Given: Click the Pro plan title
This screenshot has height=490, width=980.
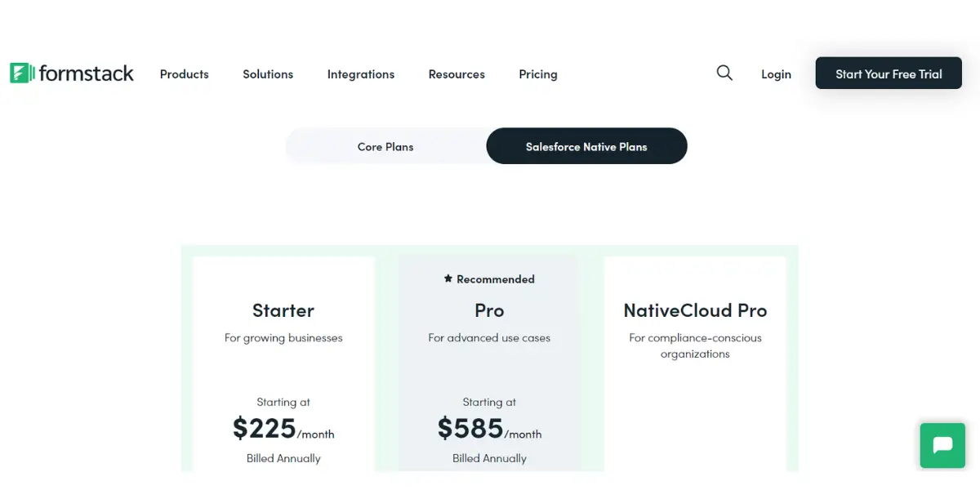Looking at the screenshot, I should [x=489, y=310].
